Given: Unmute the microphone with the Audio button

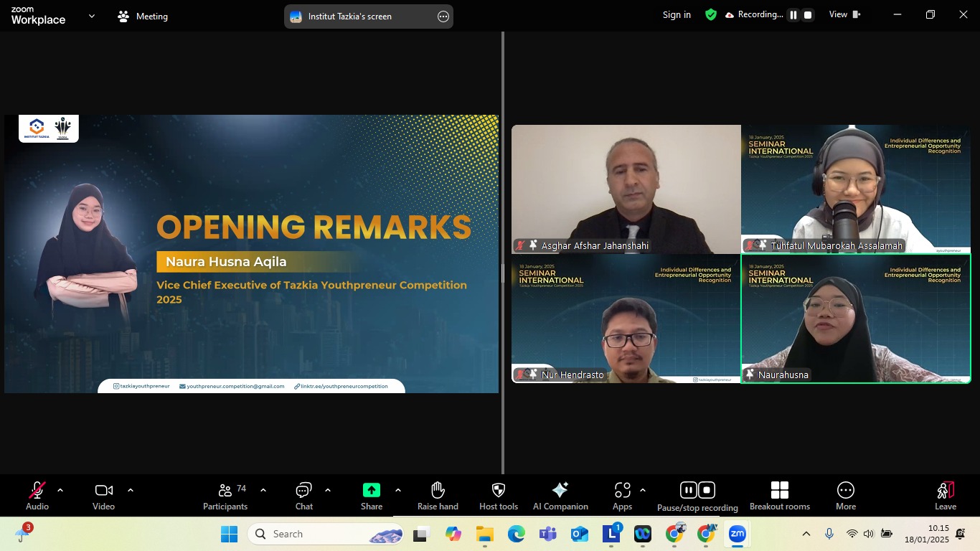Looking at the screenshot, I should pyautogui.click(x=37, y=496).
